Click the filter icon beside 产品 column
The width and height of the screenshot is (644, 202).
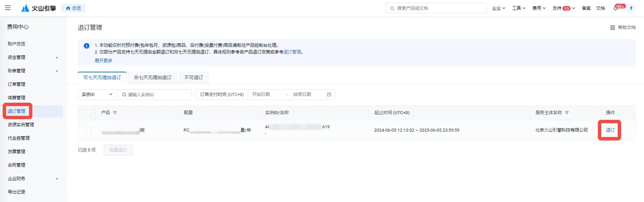tap(115, 113)
